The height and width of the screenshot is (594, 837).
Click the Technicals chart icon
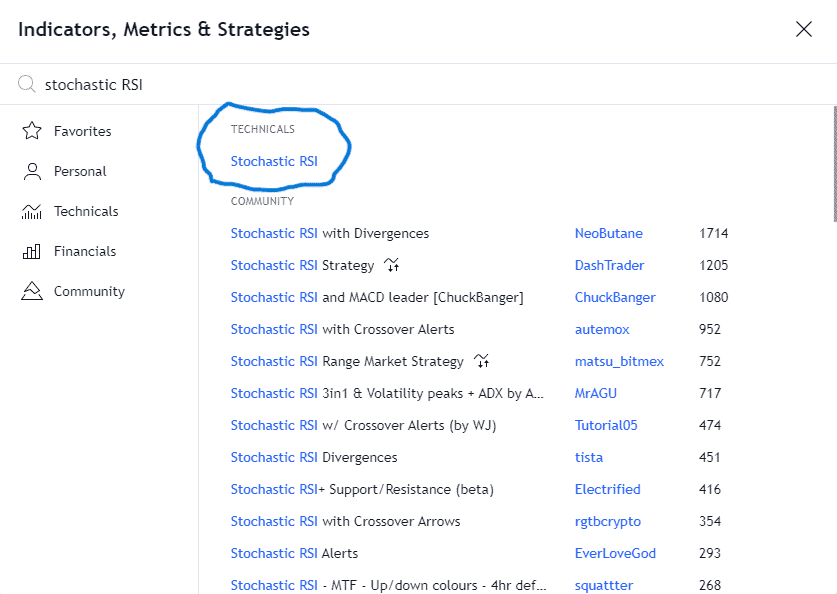click(31, 211)
